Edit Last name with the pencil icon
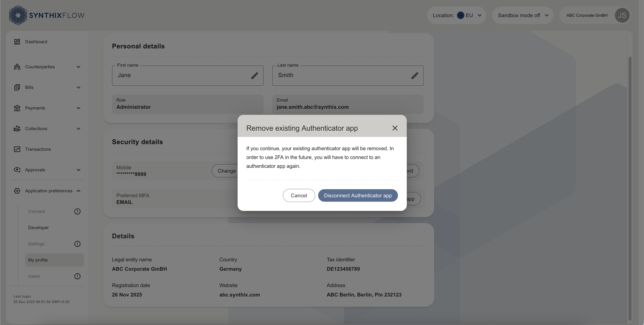The image size is (644, 325). click(x=415, y=76)
